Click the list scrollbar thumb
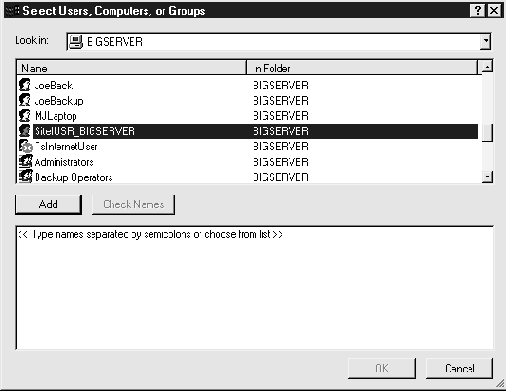This screenshot has height=391, width=506. (487, 133)
